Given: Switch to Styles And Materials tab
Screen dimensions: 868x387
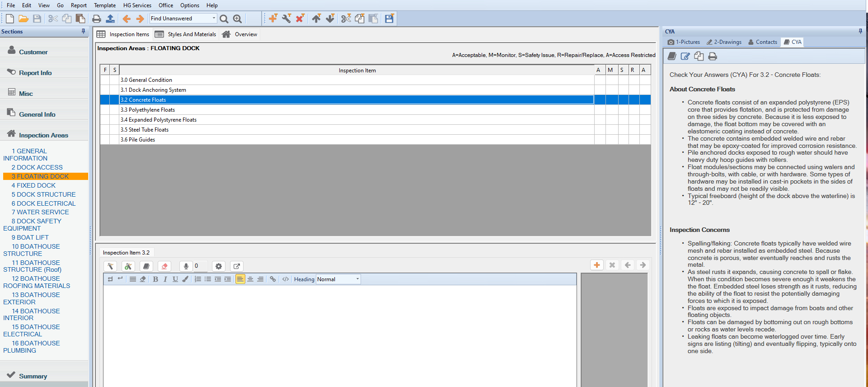Looking at the screenshot, I should tap(186, 34).
